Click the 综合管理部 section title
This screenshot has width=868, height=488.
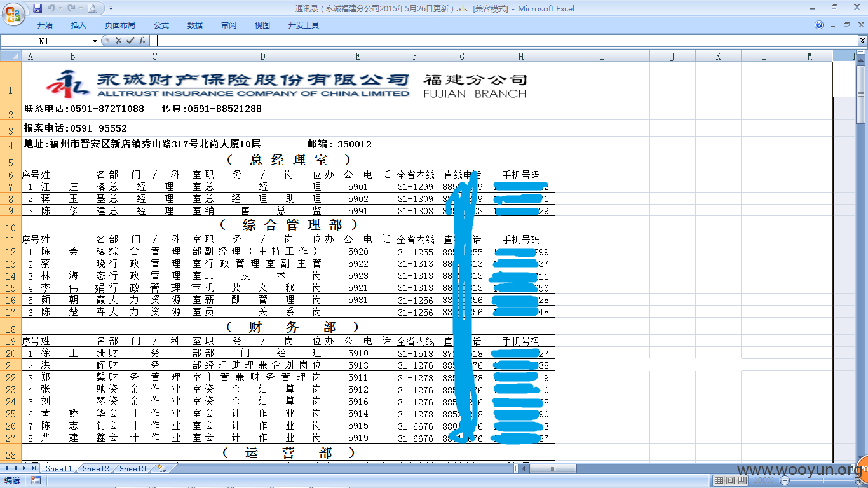pos(288,225)
